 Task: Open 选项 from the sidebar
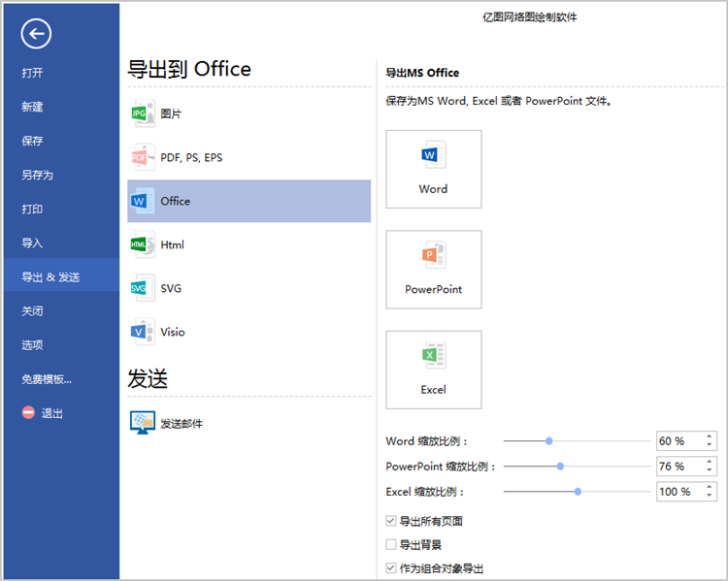32,344
